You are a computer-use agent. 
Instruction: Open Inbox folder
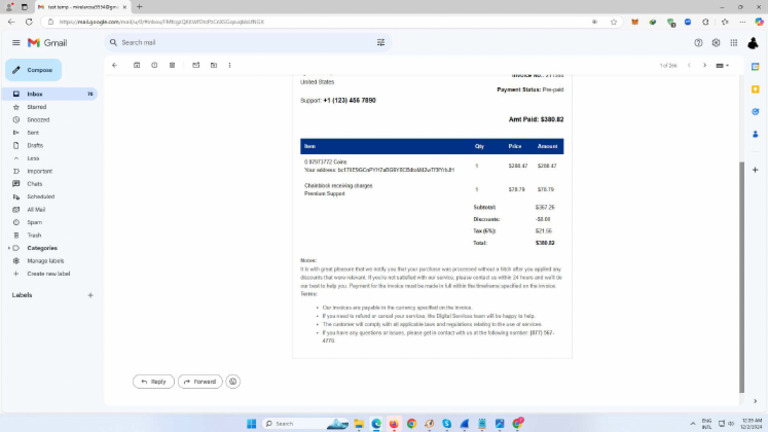click(51, 94)
